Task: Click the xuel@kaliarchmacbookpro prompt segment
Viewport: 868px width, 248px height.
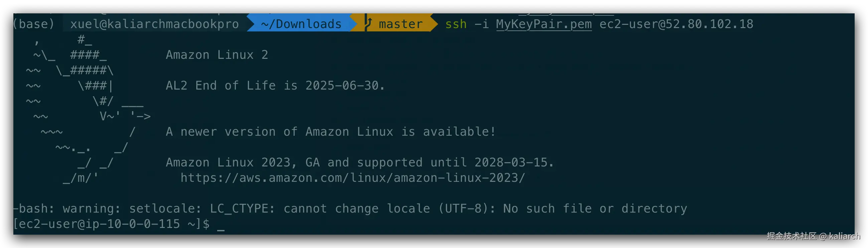Action: (x=154, y=24)
